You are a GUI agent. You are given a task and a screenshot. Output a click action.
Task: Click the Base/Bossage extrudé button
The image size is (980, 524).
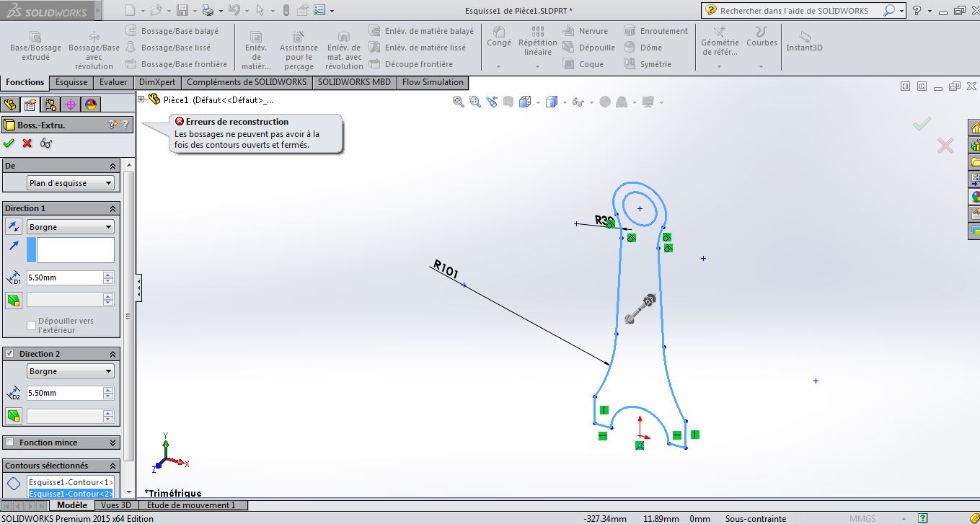(35, 45)
